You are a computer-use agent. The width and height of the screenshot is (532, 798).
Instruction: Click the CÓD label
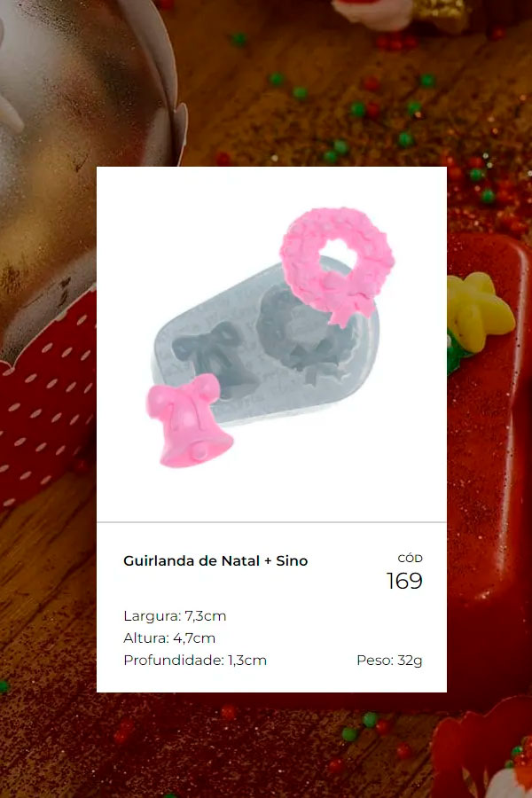tap(410, 559)
